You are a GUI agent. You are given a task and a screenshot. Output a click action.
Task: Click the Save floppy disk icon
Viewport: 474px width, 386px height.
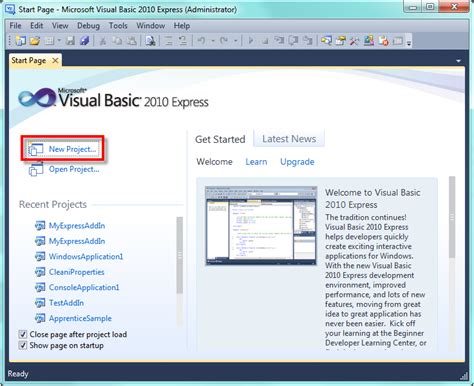[x=70, y=41]
